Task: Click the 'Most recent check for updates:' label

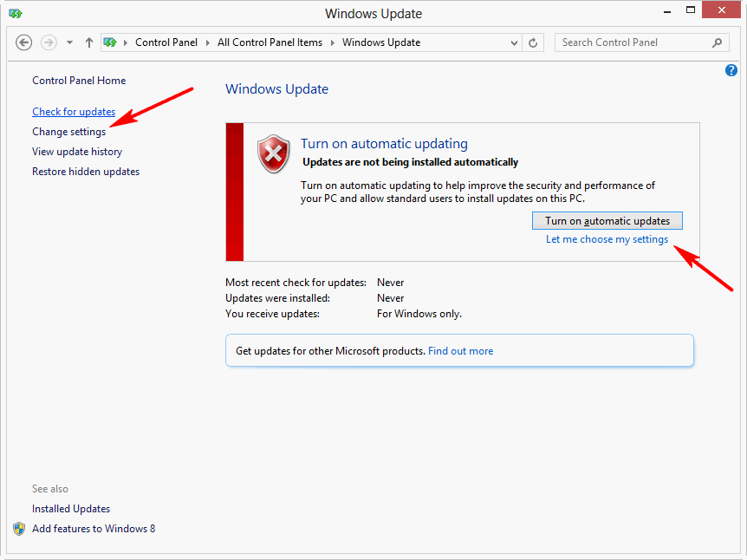Action: coord(296,283)
